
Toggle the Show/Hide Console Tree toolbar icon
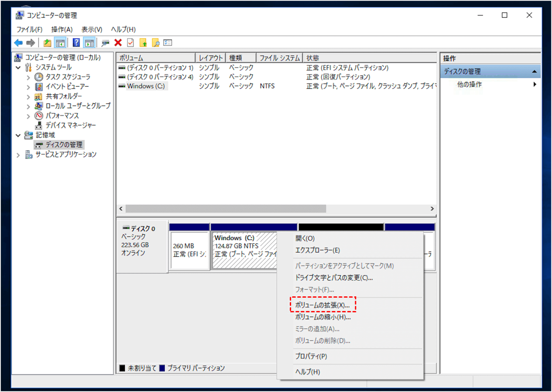(x=60, y=43)
